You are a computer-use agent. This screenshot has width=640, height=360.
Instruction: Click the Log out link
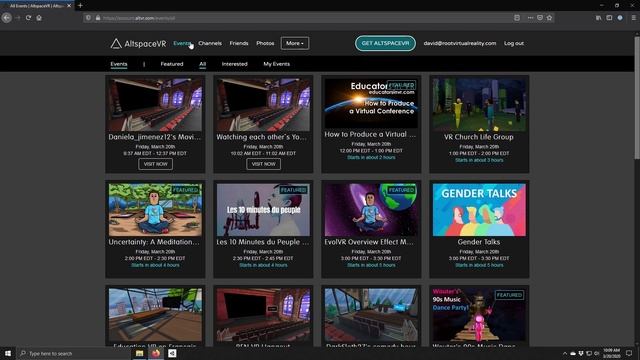tap(514, 43)
